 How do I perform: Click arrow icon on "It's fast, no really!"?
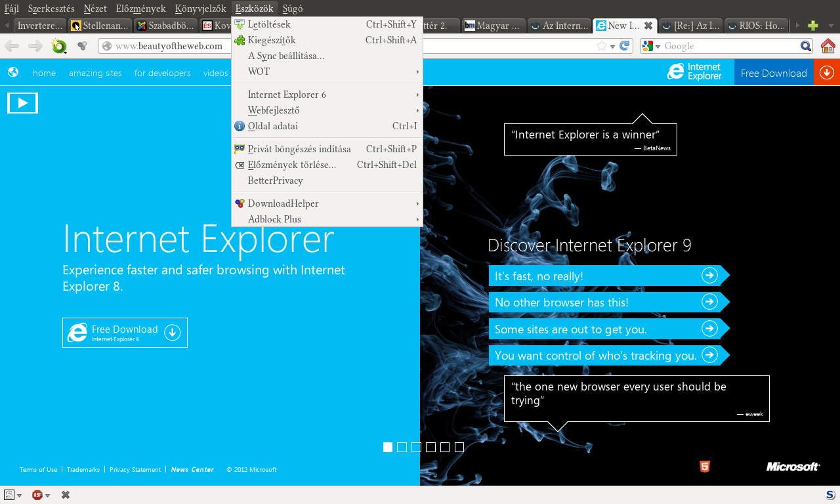point(709,276)
